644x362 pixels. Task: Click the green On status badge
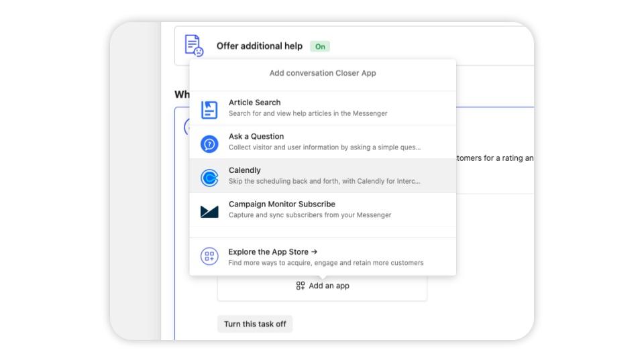[320, 46]
